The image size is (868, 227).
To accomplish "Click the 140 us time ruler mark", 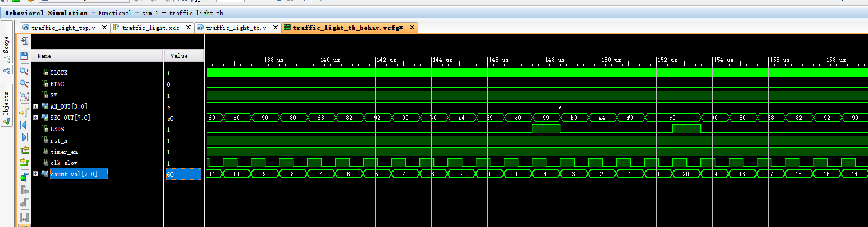I will (329, 60).
